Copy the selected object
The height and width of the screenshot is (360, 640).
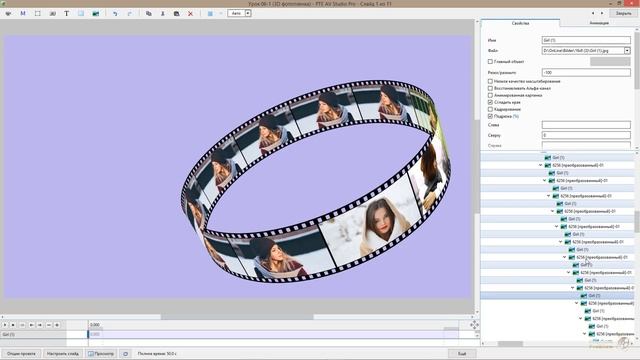click(149, 13)
